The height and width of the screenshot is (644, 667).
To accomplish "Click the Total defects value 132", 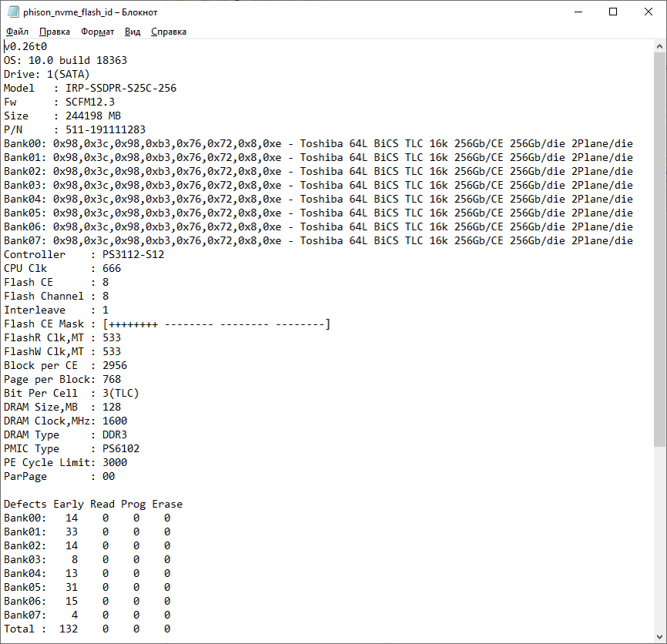I will click(69, 629).
